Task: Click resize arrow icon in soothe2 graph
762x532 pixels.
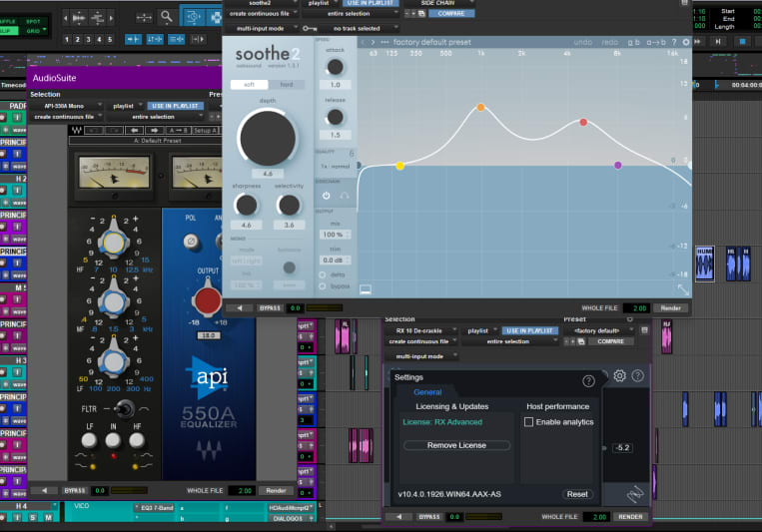Action: point(683,290)
